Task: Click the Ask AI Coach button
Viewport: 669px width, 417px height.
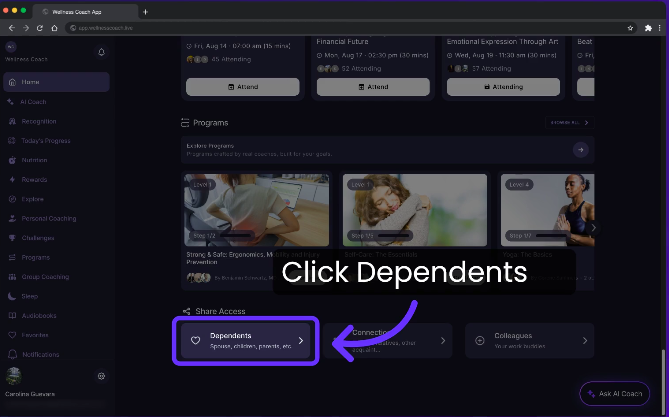Action: coord(615,394)
